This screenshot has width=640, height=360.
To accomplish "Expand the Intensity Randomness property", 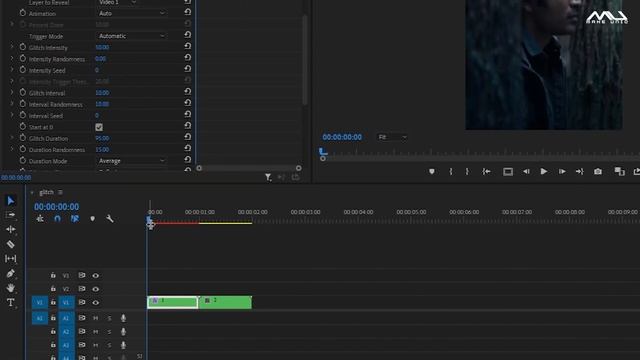I will pos(12,59).
